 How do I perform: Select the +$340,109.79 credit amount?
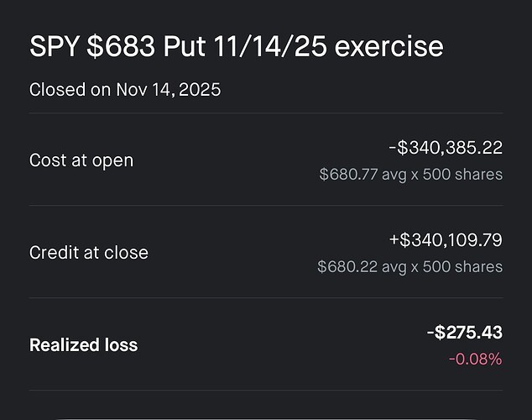point(445,240)
